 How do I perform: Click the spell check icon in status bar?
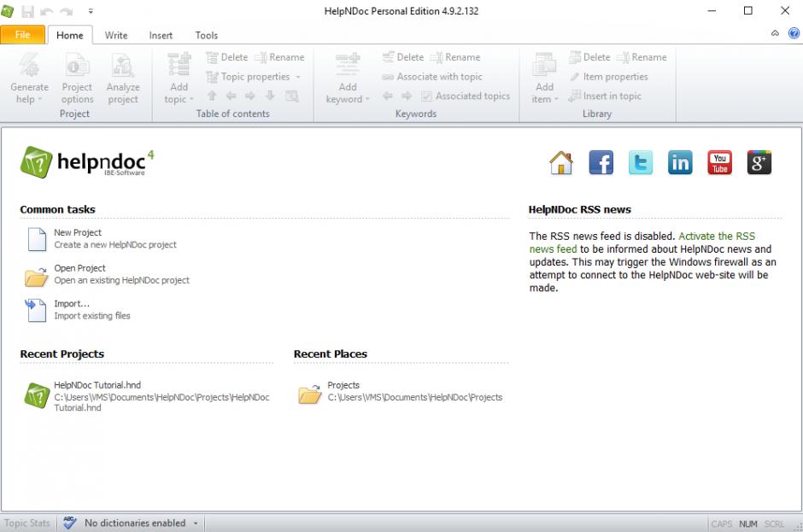pos(70,523)
